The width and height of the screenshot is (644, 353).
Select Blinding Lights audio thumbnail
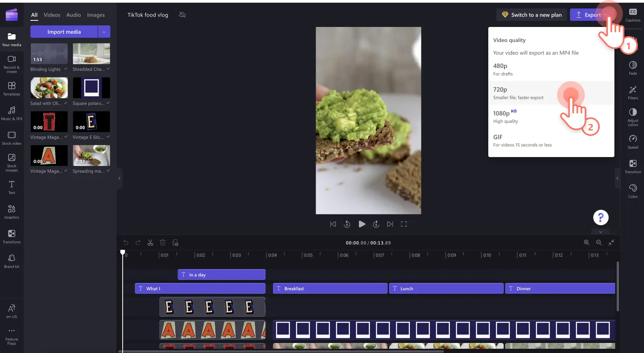click(49, 54)
